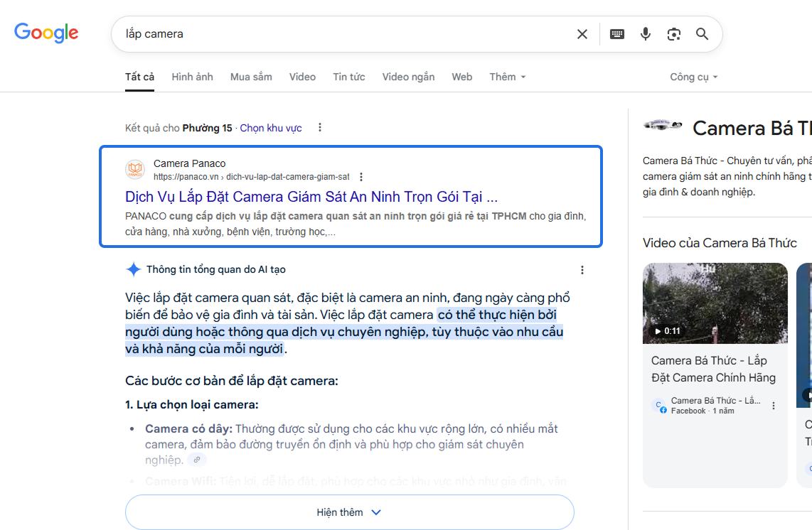Click the magnifying glass search button
Viewport: 812px width, 530px height.
(702, 34)
